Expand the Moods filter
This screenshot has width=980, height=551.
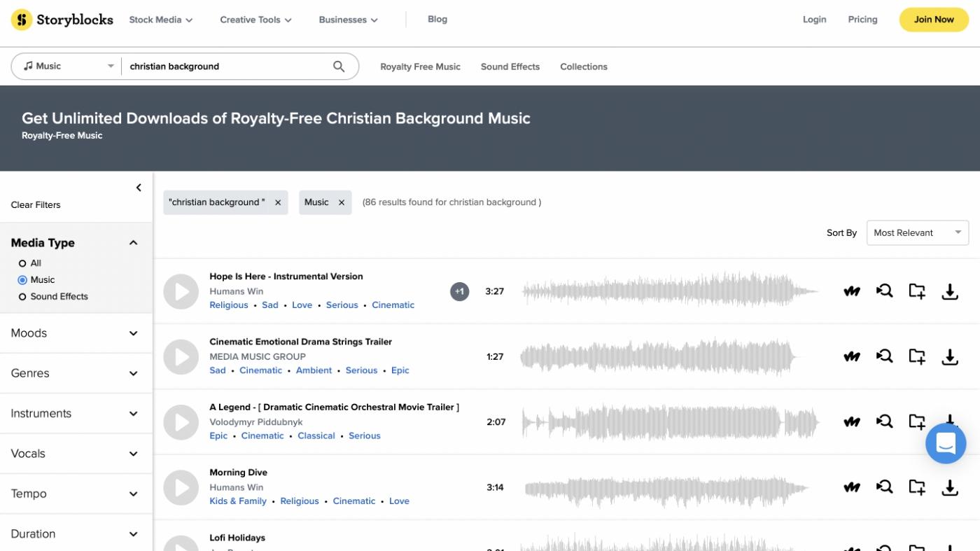click(x=76, y=333)
